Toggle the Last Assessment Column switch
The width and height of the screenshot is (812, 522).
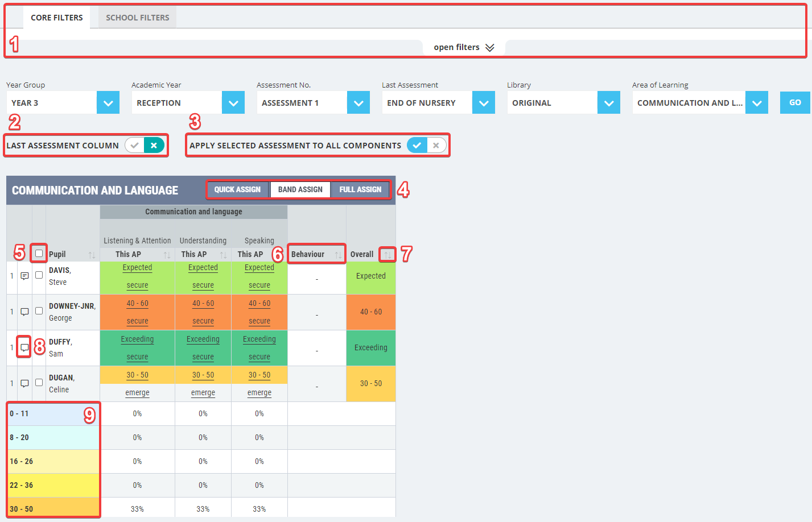(x=144, y=146)
